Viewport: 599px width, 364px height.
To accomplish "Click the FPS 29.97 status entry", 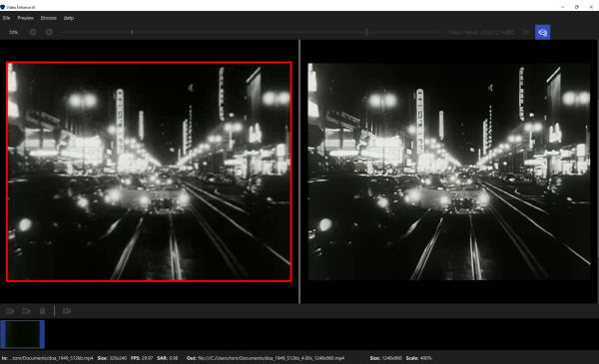I will point(142,358).
